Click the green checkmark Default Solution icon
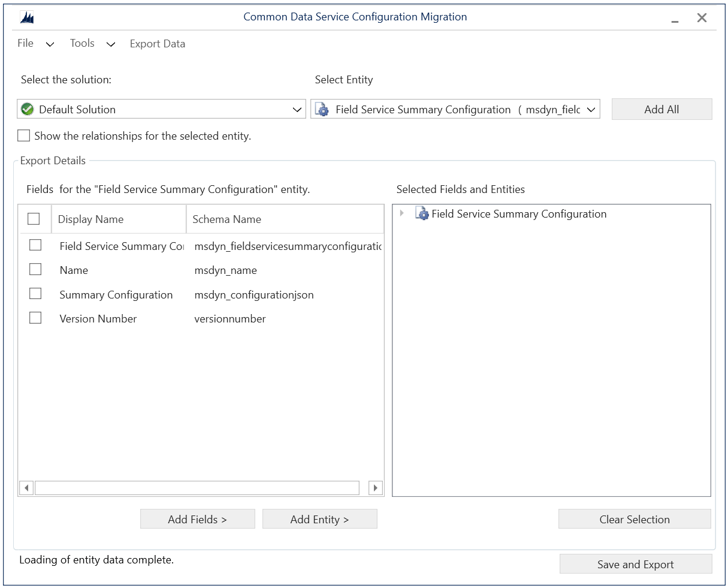This screenshot has width=728, height=588. [28, 109]
